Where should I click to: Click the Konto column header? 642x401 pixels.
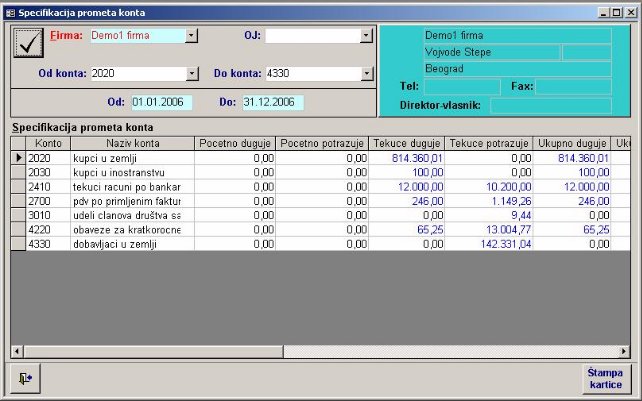pyautogui.click(x=47, y=143)
